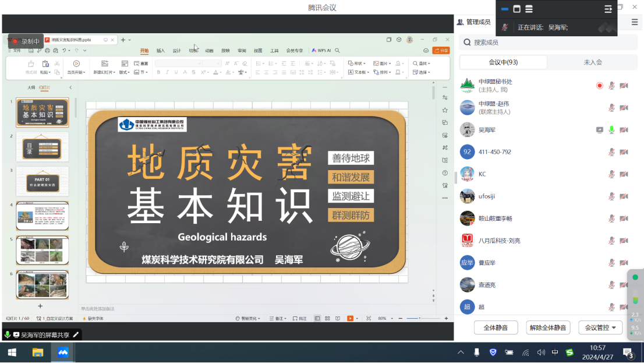This screenshot has width=644, height=363.
Task: Open the 会议管控 dropdown
Action: [600, 327]
